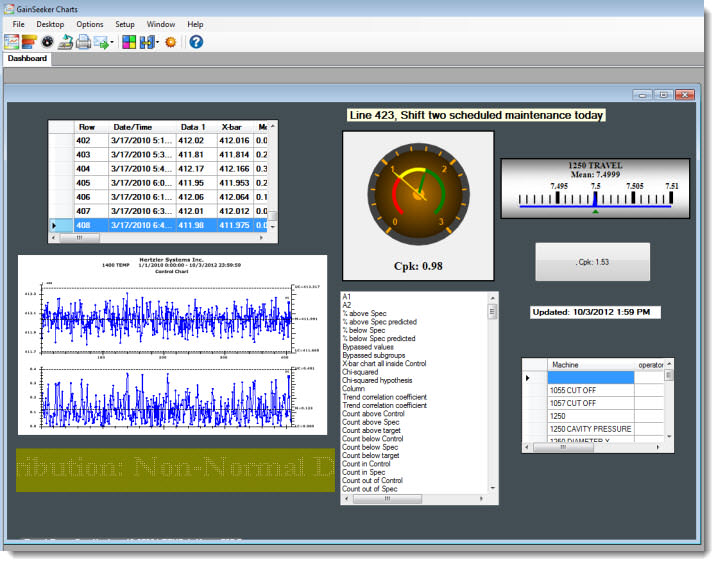The height and width of the screenshot is (566, 719).
Task: Click the send email envelope icon
Action: coord(101,42)
